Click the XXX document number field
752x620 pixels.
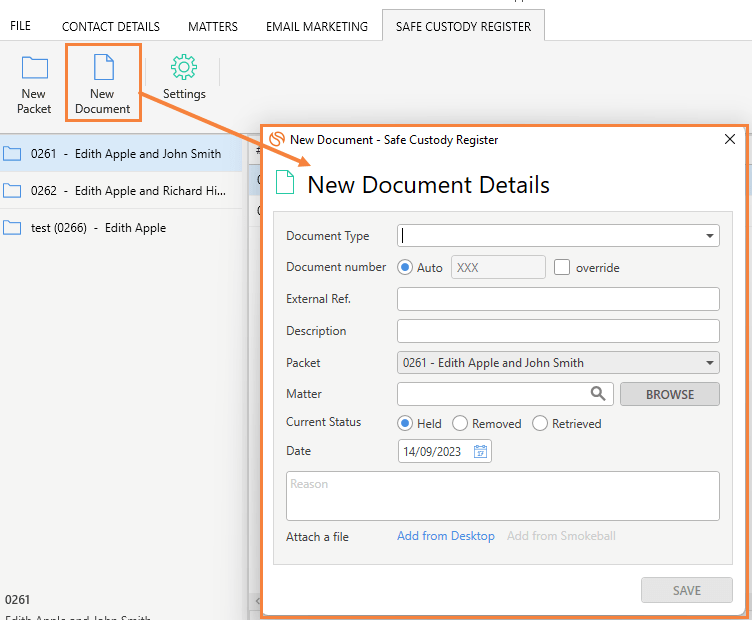pos(498,268)
